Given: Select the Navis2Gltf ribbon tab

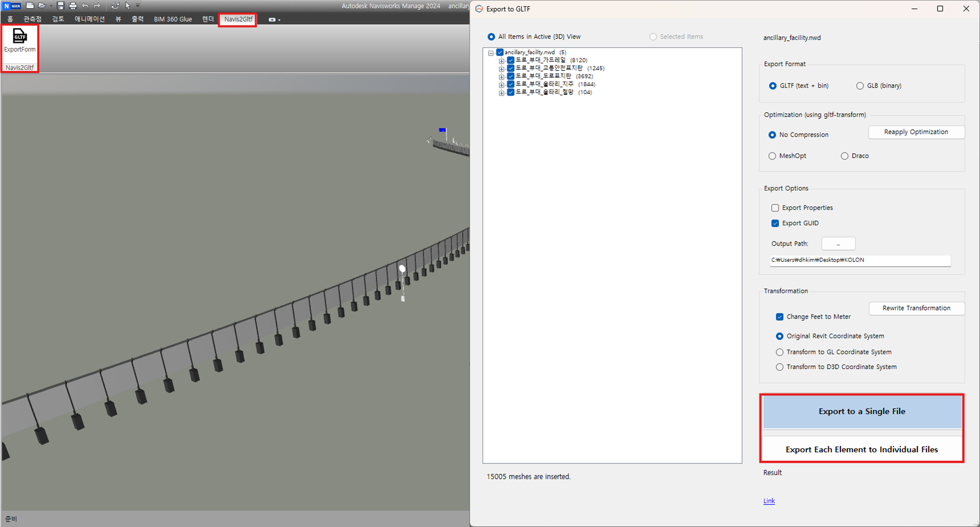Looking at the screenshot, I should click(238, 19).
